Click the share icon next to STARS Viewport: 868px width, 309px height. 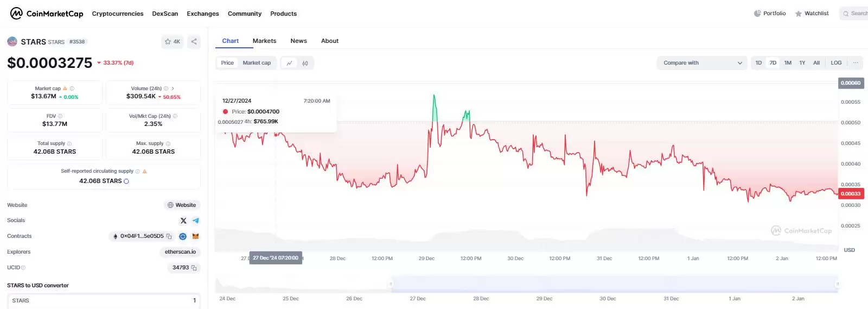(x=194, y=42)
